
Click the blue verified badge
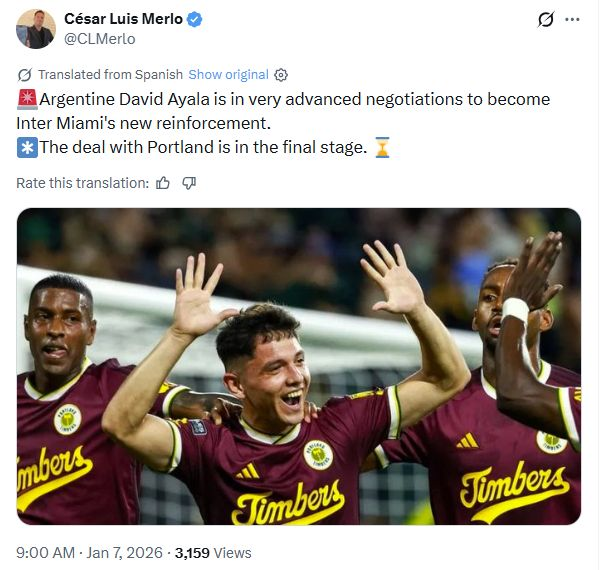[x=194, y=19]
